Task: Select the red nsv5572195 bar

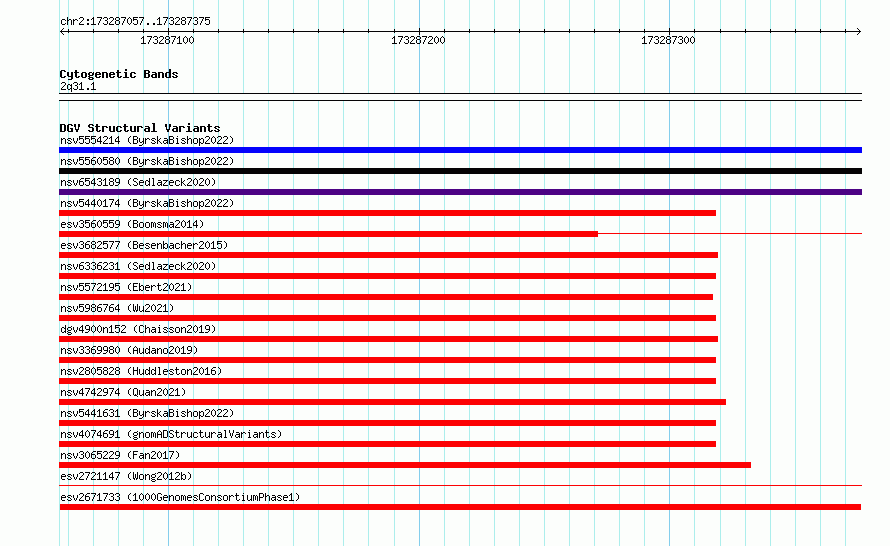Action: (x=386, y=297)
